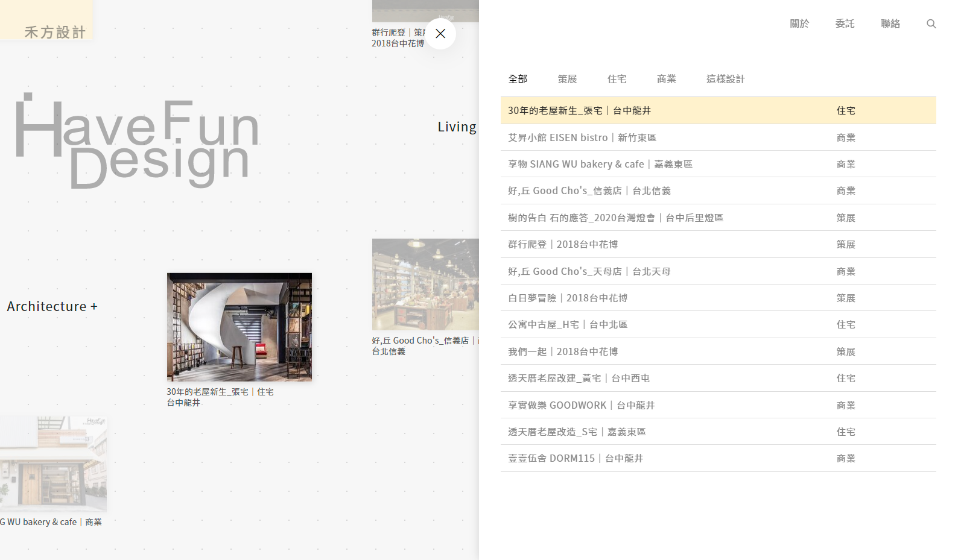Switch to the 策展 filter tab

pos(567,79)
